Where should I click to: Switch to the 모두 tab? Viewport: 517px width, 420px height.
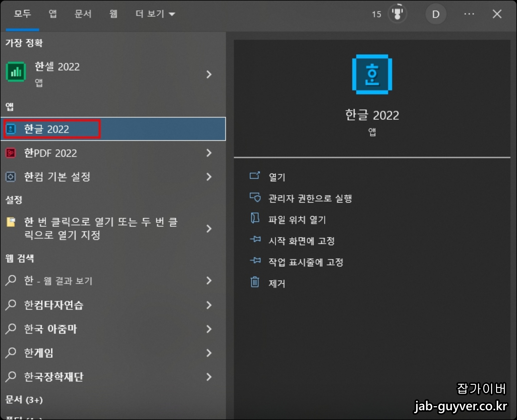pyautogui.click(x=23, y=13)
